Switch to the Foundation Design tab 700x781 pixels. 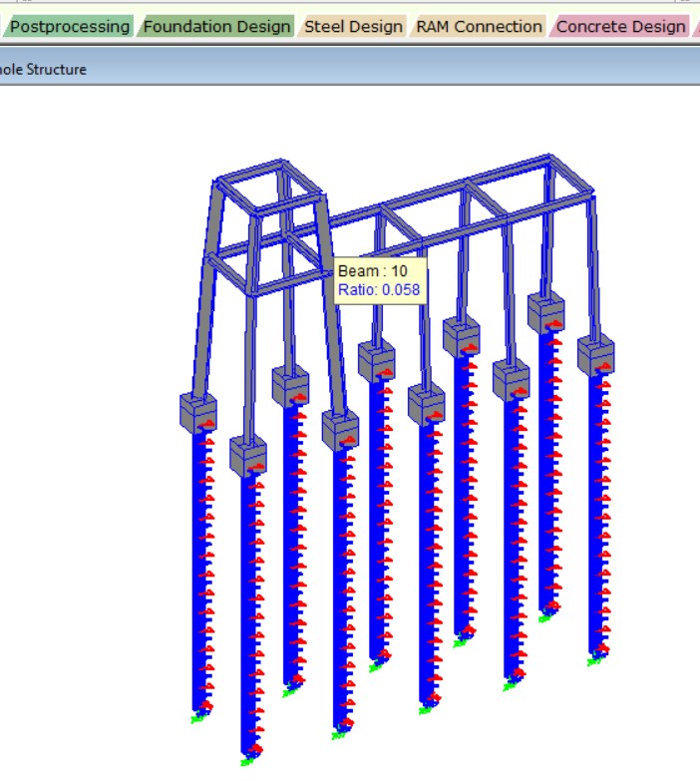coord(217,27)
